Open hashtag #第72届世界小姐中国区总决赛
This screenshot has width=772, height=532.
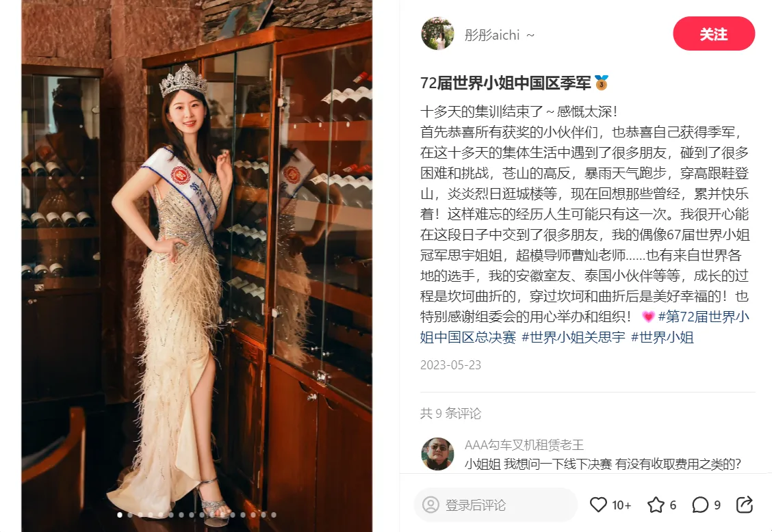point(584,327)
